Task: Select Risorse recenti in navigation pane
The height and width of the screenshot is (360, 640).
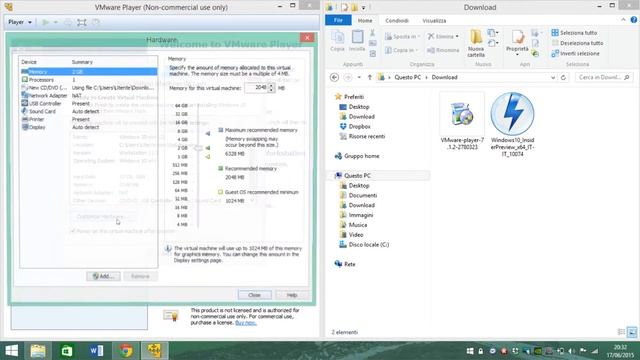Action: [362, 136]
